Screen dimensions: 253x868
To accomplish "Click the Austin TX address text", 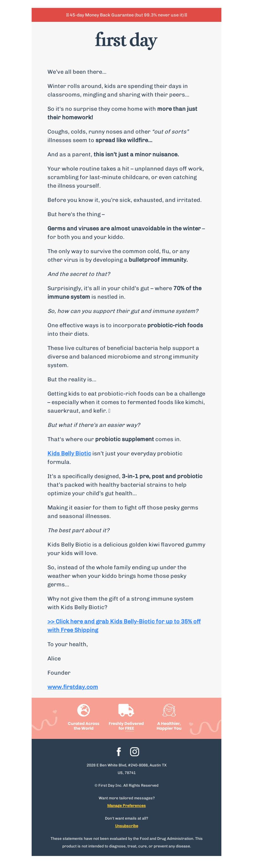I will pyautogui.click(x=126, y=769).
